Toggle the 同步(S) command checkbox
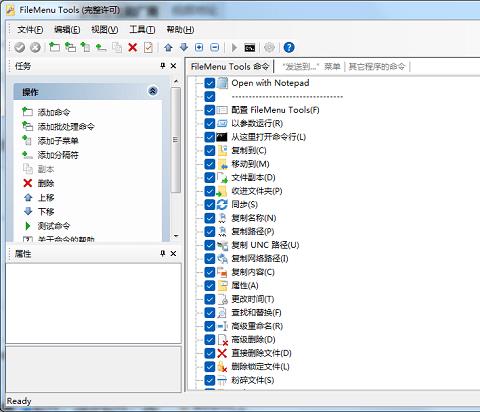This screenshot has width=480, height=412. (x=209, y=204)
